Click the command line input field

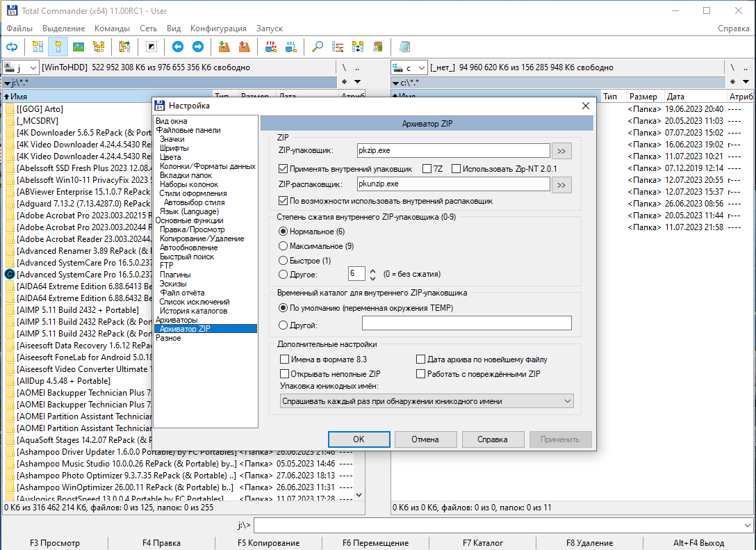[498, 525]
